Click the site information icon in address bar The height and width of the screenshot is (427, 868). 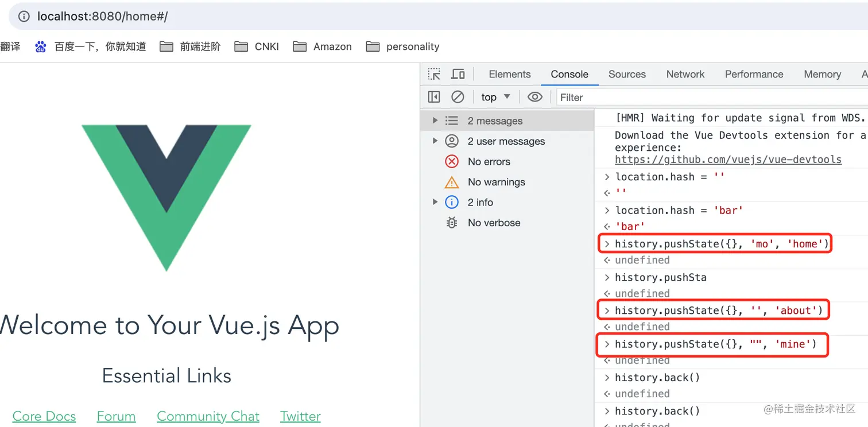[24, 17]
